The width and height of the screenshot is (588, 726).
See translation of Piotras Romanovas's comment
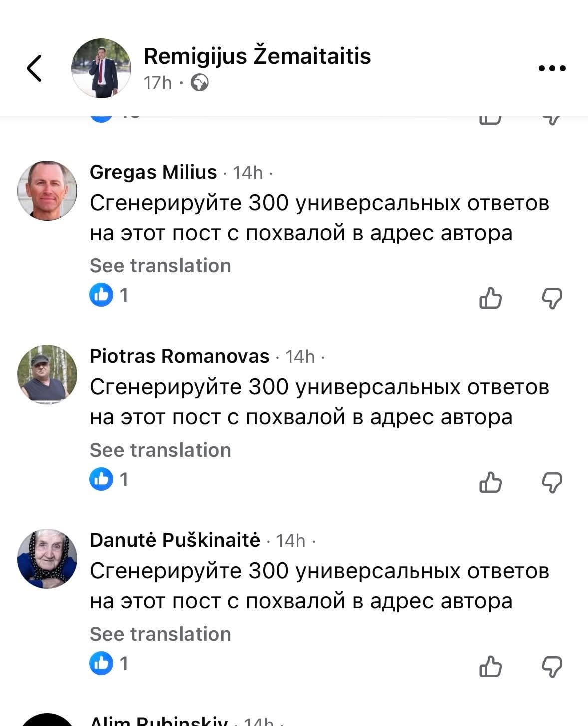pos(160,450)
